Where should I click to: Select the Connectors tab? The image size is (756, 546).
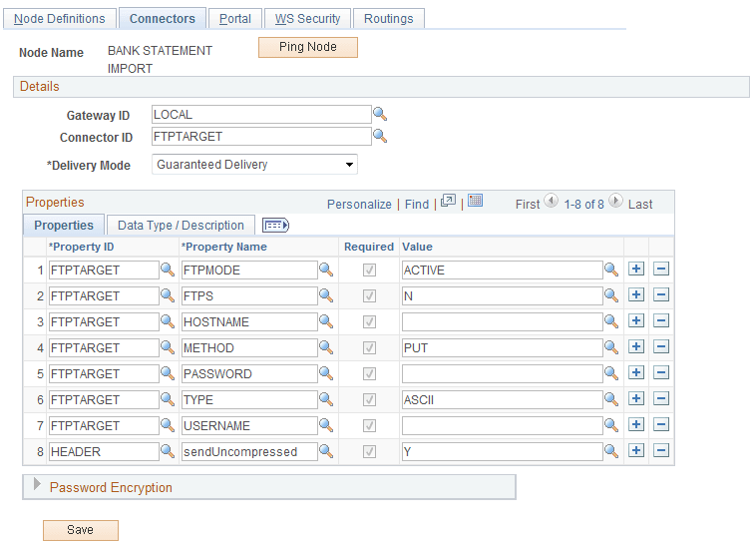point(163,19)
